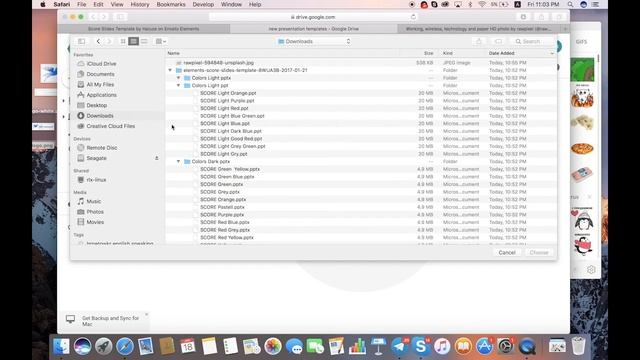Viewport: 640px width, 360px height.
Task: Click the Search field in file dialog
Action: 532,41
